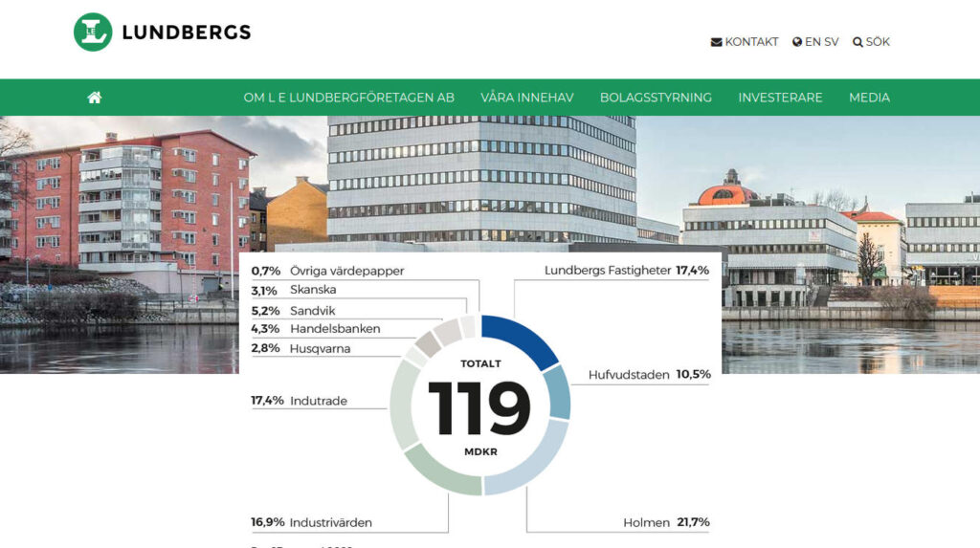Switch language to EN
The width and height of the screenshot is (980, 548).
coord(813,42)
